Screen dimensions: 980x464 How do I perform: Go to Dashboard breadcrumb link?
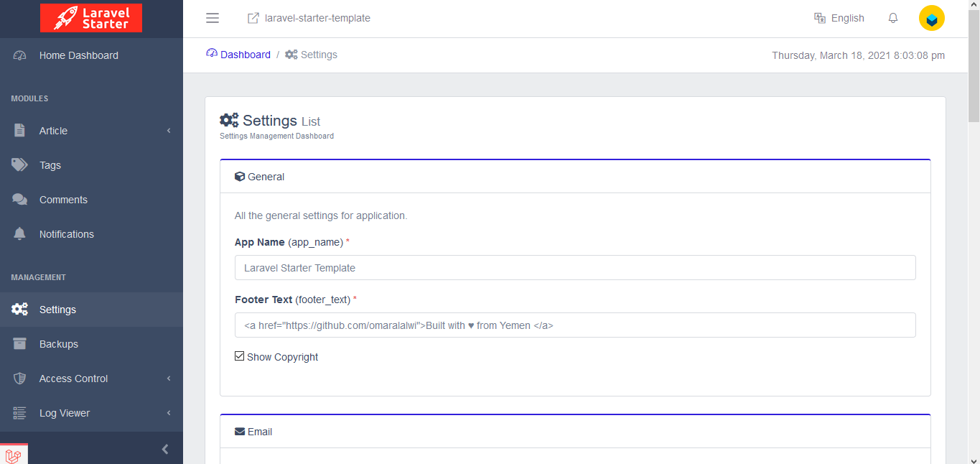(x=245, y=55)
